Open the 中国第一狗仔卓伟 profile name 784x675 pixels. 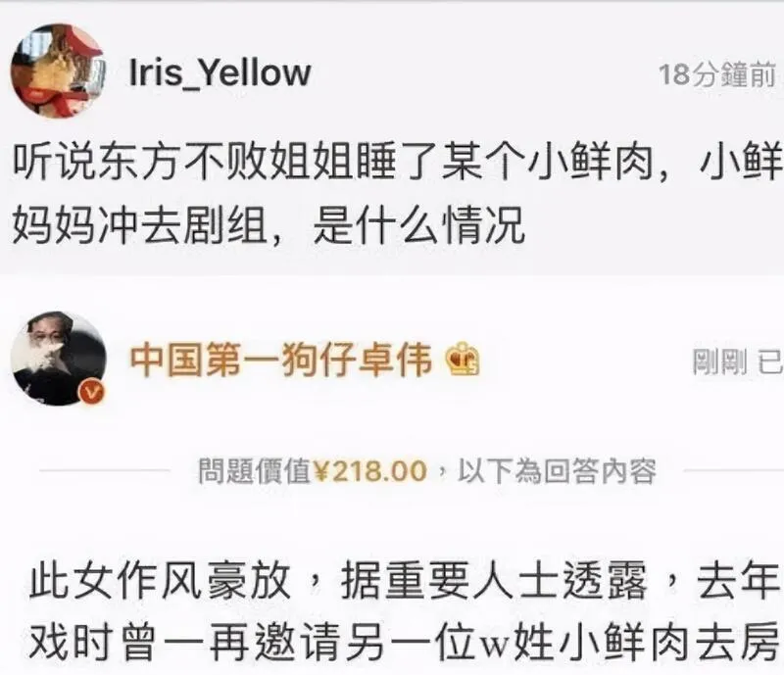[281, 359]
